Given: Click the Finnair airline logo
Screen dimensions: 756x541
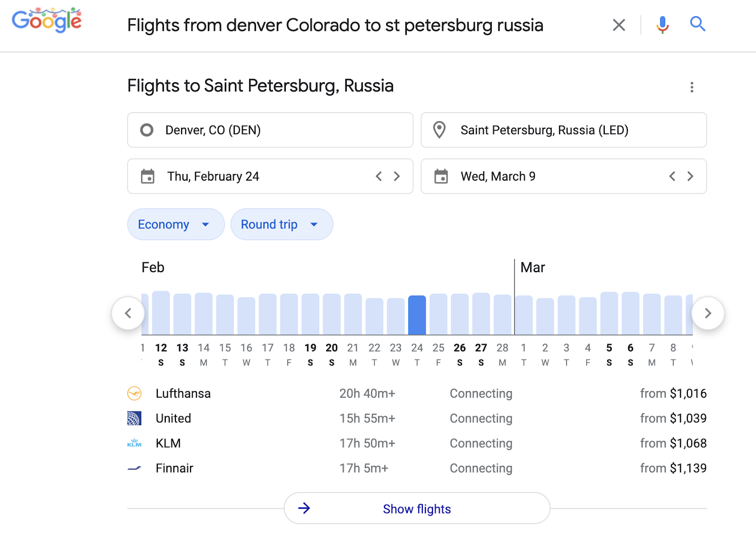Looking at the screenshot, I should tap(135, 469).
